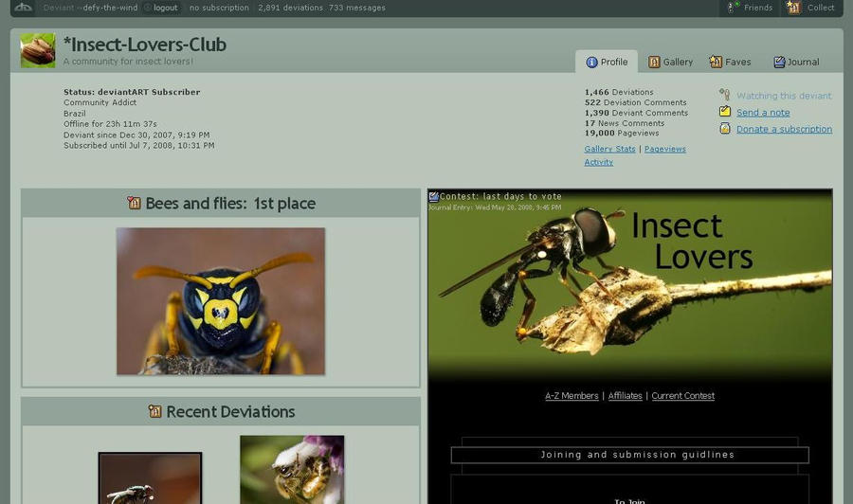Click the Donate a subscription icon
Image resolution: width=853 pixels, height=504 pixels.
point(725,128)
